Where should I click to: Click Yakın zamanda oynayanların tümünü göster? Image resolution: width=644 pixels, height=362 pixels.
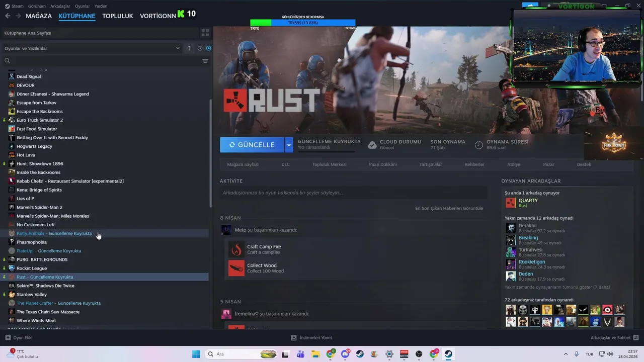(x=557, y=287)
